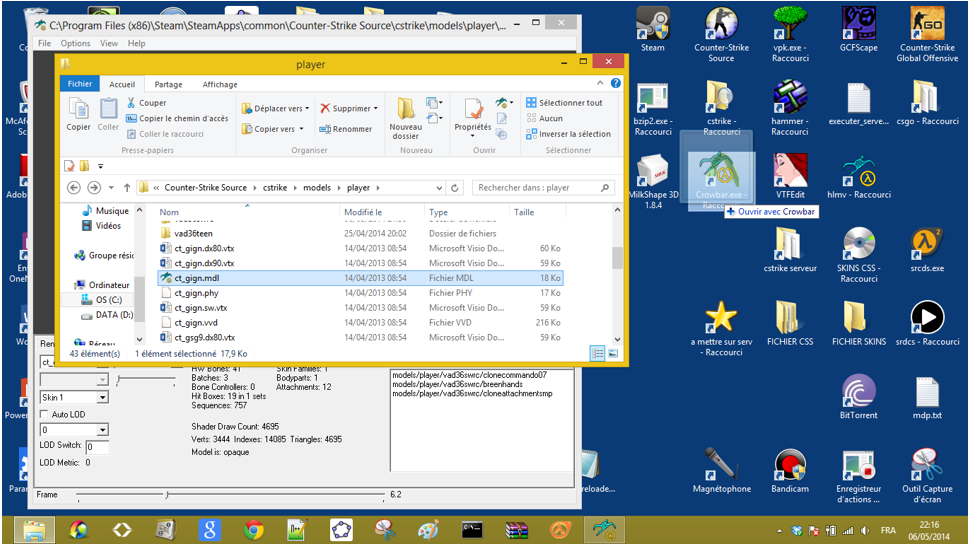Open Chrome from the taskbar
969x546 pixels.
click(253, 530)
